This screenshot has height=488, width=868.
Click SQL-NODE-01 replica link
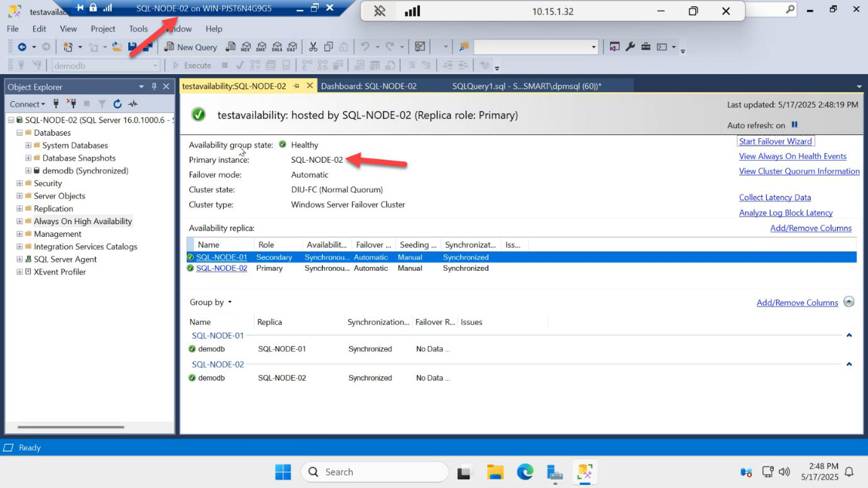221,258
